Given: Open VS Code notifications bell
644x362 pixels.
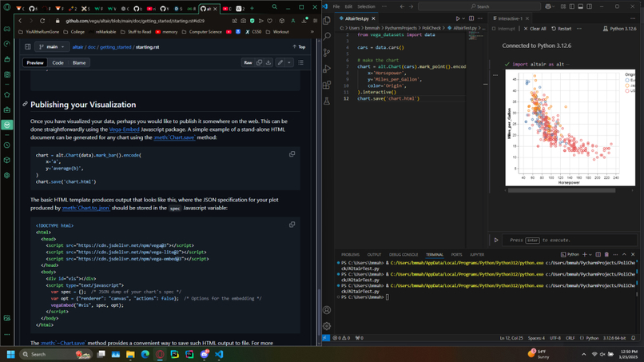Looking at the screenshot, I should click(x=634, y=338).
